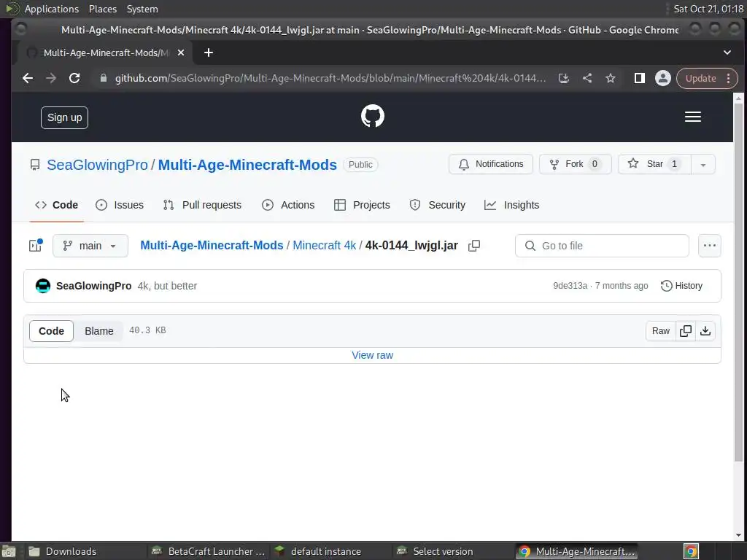Focus the Go to file search field

coord(602,246)
